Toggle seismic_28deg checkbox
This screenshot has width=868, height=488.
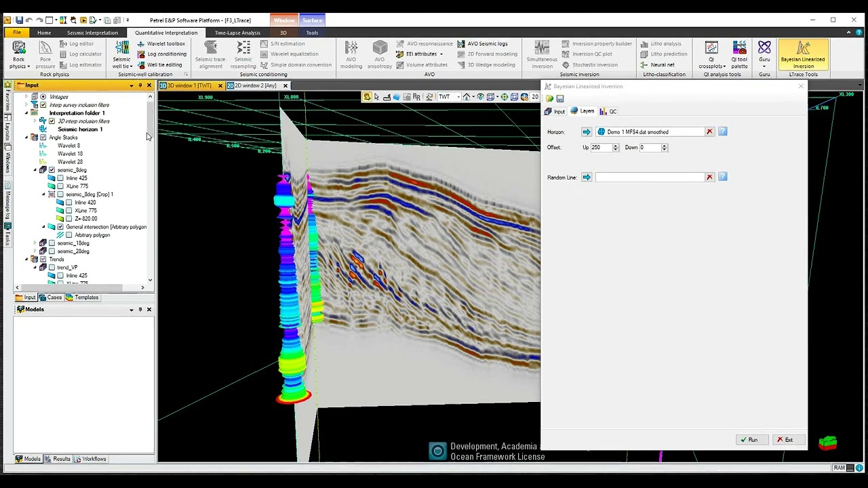coord(52,251)
